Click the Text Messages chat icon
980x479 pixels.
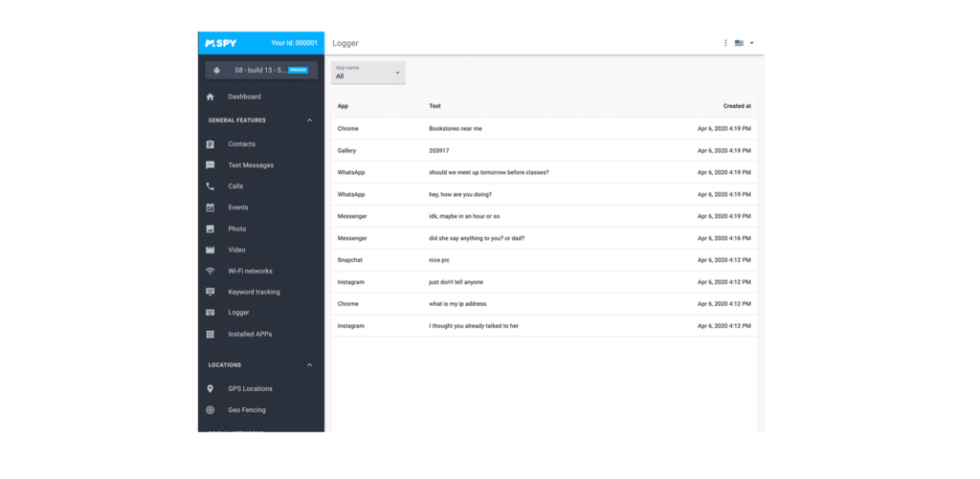click(x=210, y=165)
